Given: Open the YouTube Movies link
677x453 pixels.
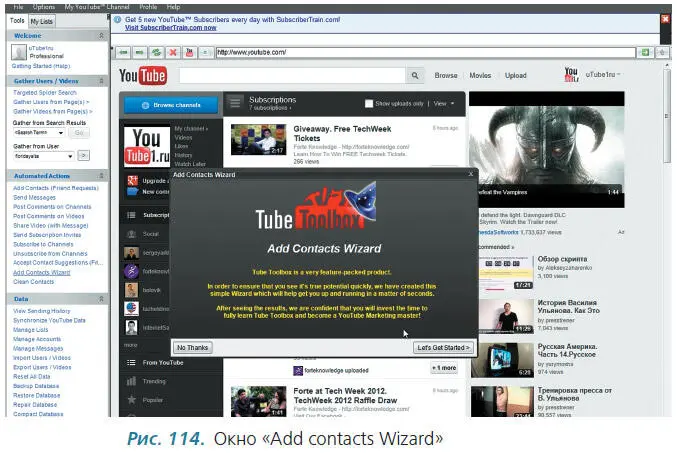Looking at the screenshot, I should click(x=480, y=76).
